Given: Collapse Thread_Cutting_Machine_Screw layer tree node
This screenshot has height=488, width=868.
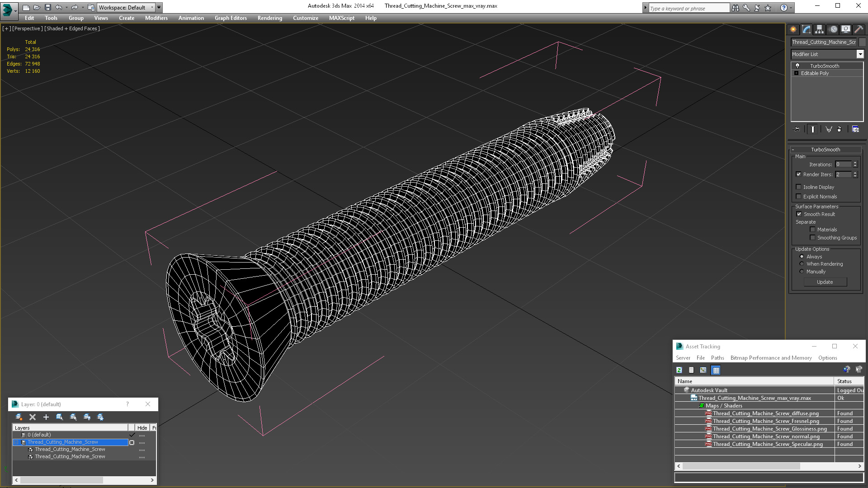Looking at the screenshot, I should pos(16,442).
